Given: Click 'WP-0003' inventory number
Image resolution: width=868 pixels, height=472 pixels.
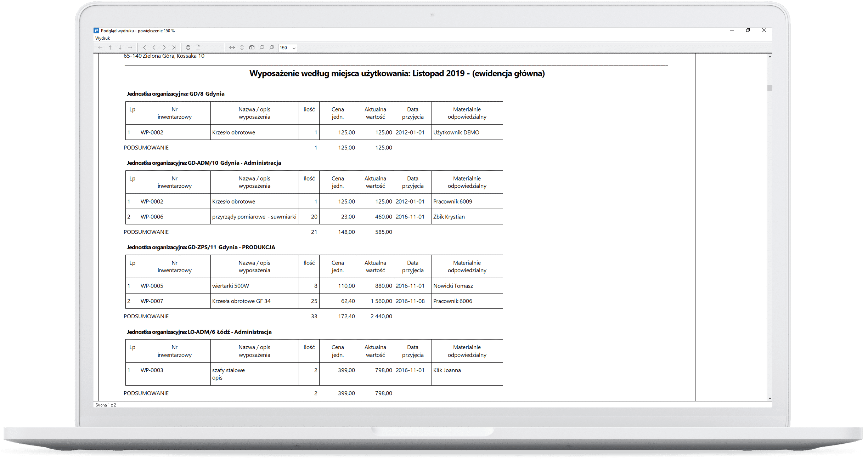Looking at the screenshot, I should pyautogui.click(x=152, y=370).
